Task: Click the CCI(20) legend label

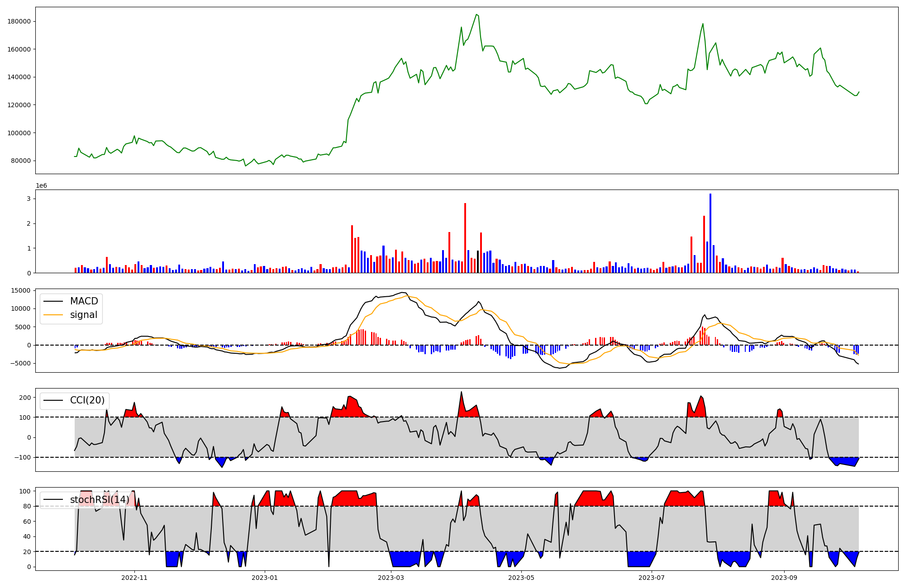Action: pyautogui.click(x=87, y=400)
